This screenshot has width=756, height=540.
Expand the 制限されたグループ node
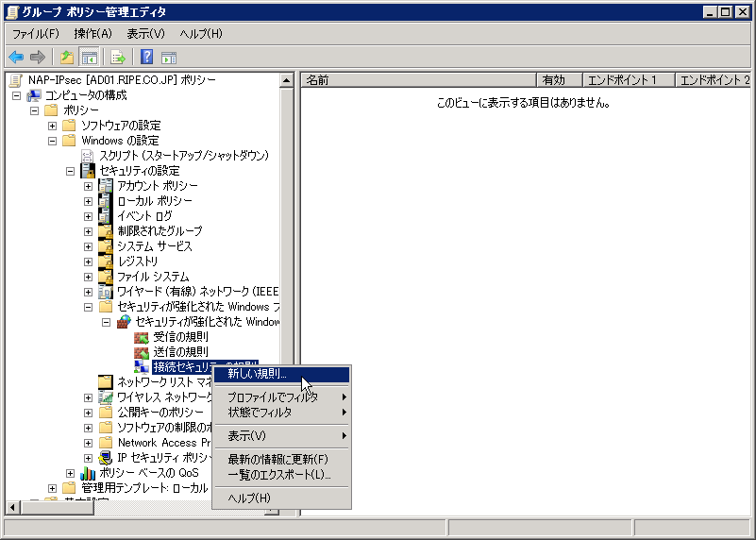pos(88,231)
